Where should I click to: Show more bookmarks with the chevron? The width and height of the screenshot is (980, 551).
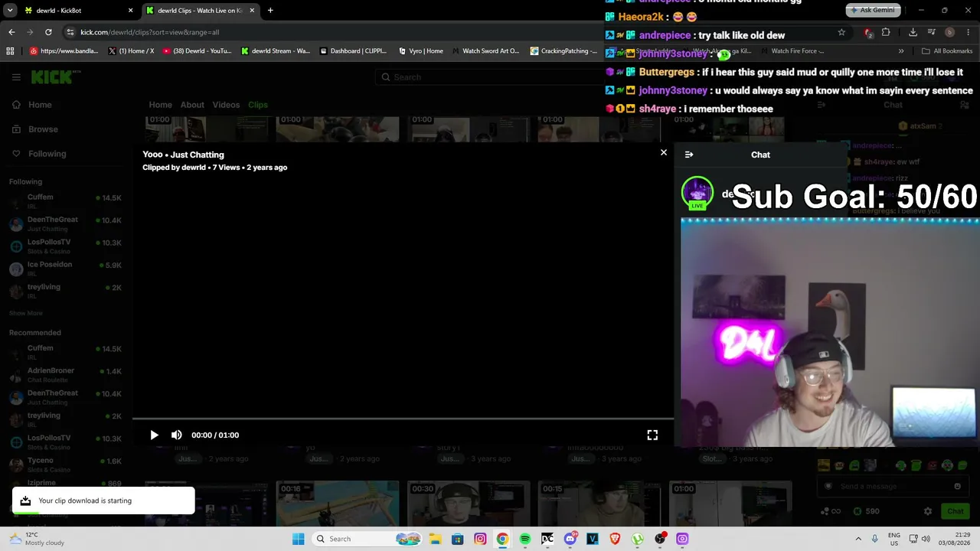tap(901, 51)
